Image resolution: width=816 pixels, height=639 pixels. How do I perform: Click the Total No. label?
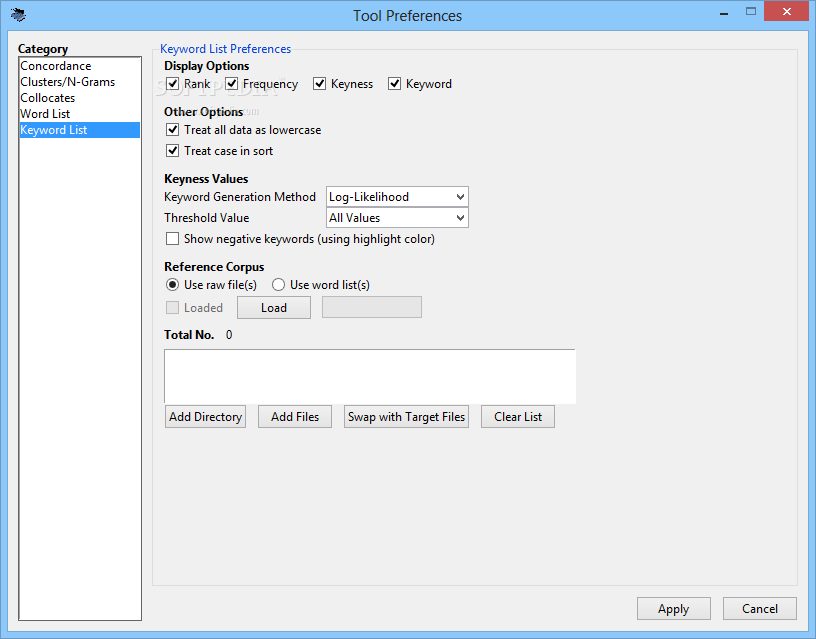tap(189, 335)
